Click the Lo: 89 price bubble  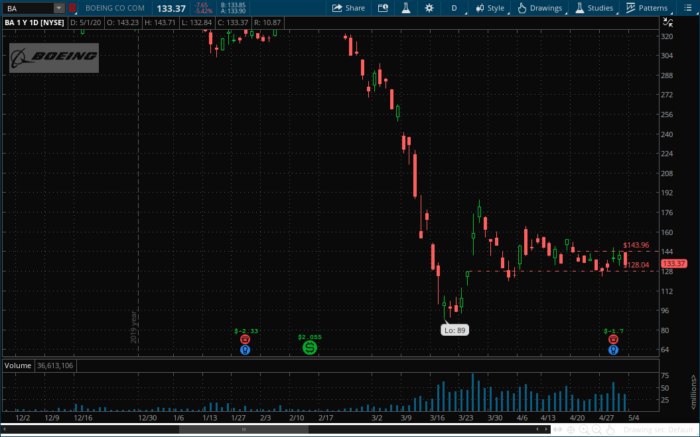(455, 330)
